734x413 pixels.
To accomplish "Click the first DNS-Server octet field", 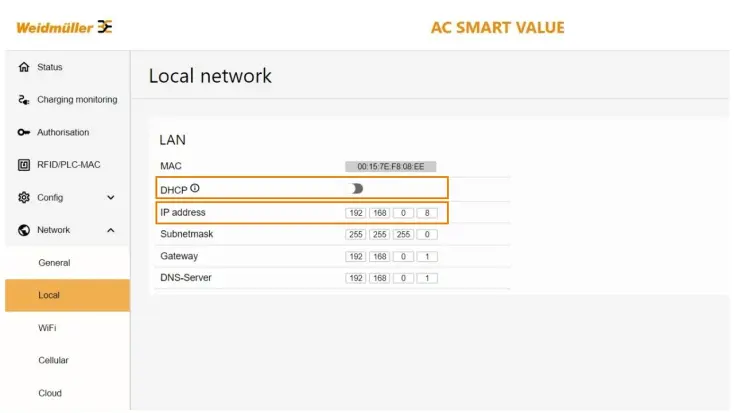I will [356, 278].
